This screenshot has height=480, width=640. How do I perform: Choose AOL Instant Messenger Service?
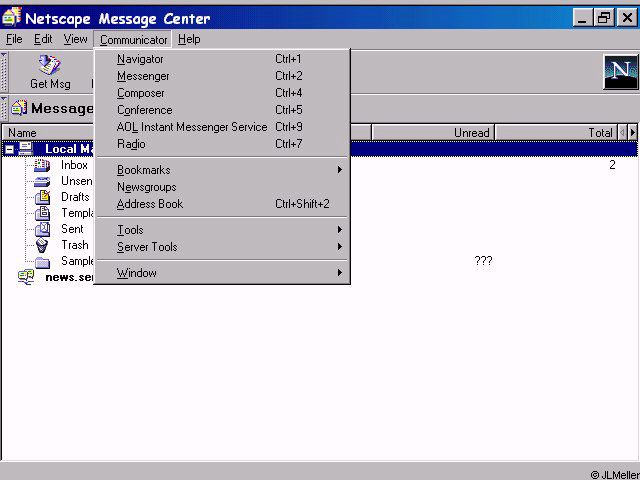tap(222, 127)
